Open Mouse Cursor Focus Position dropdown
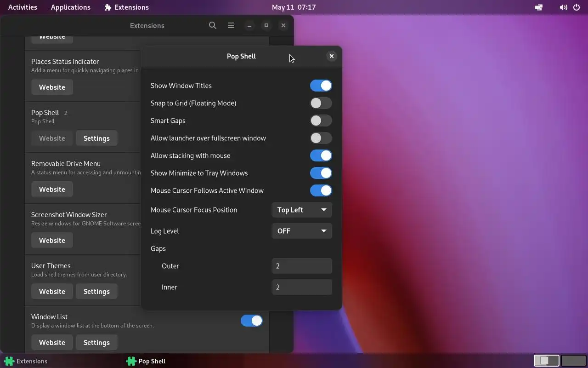The image size is (588, 368). [x=302, y=210]
